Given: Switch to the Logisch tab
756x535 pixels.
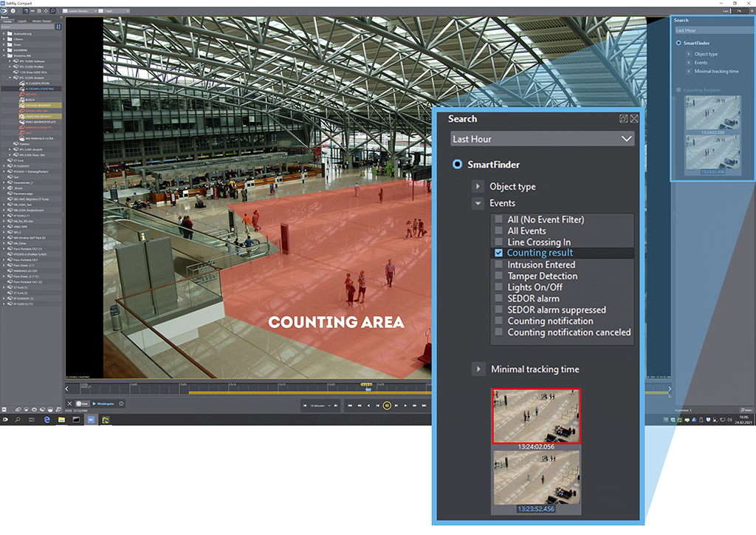Looking at the screenshot, I should [x=21, y=21].
